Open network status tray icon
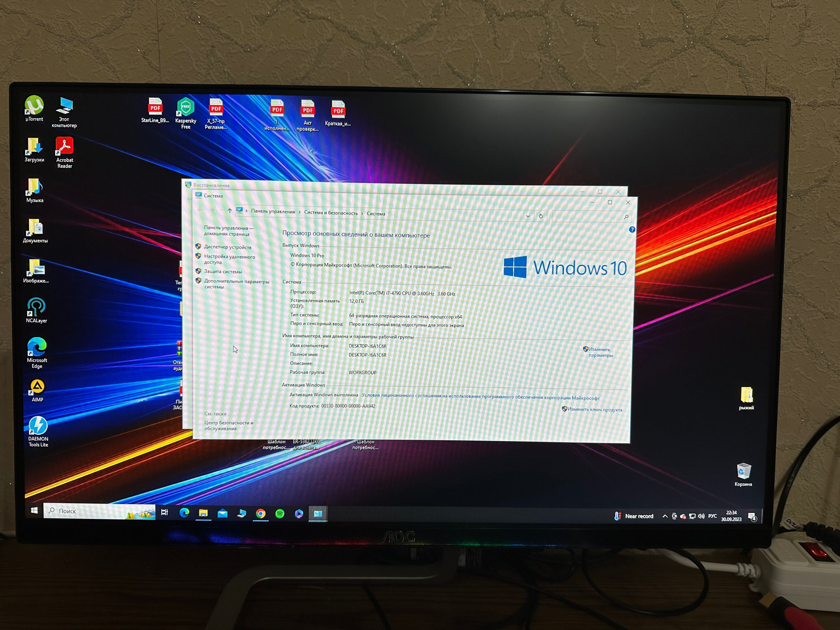 point(692,516)
